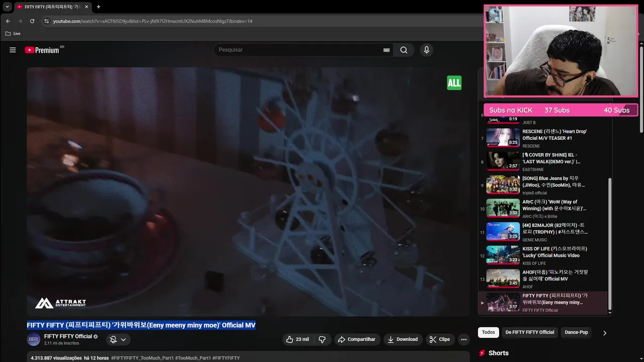Toggle notification bell for the channel
Viewport: 644px width, 362px height.
113,339
